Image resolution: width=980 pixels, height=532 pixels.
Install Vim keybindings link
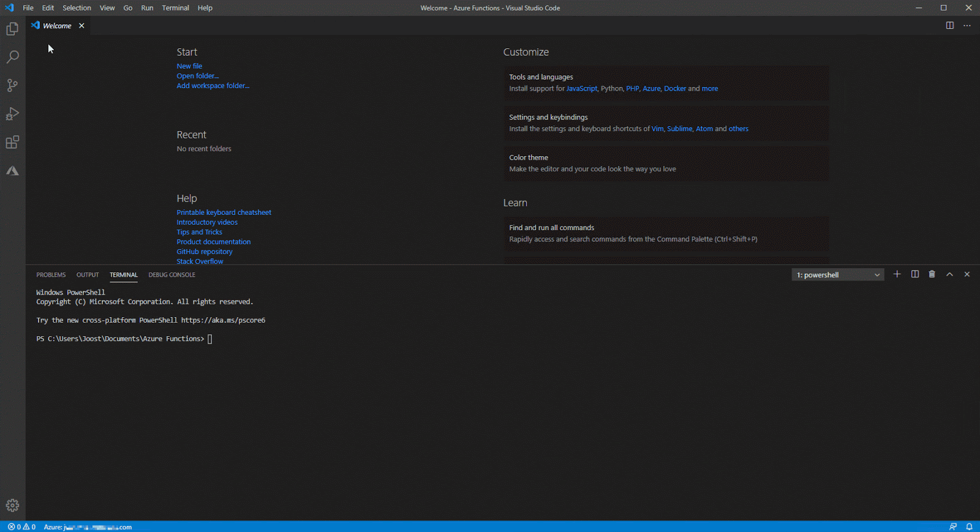[657, 129]
